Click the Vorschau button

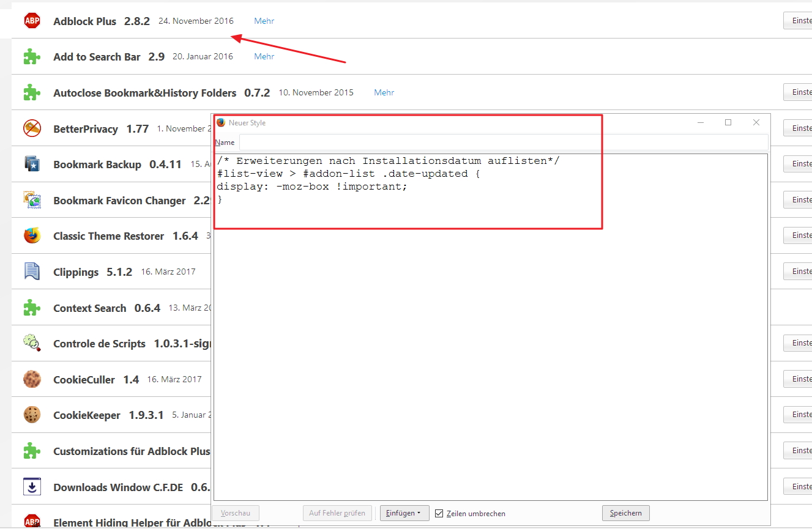(x=236, y=513)
